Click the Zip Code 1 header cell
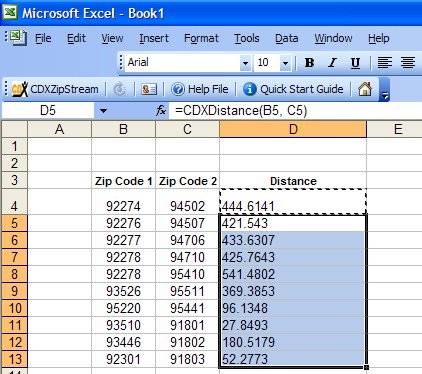 (123, 180)
